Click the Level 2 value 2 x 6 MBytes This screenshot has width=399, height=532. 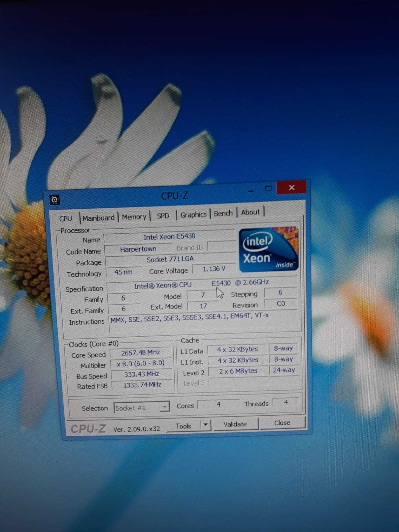[238, 371]
